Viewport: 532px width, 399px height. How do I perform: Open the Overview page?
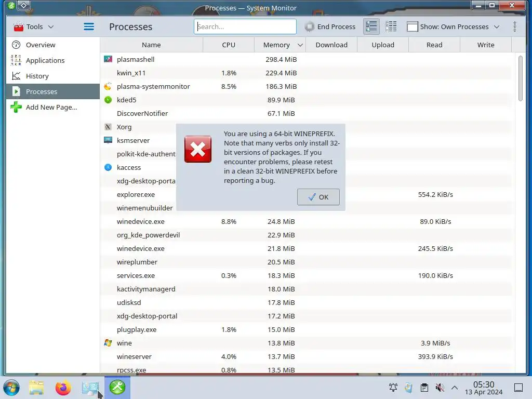coord(53,45)
